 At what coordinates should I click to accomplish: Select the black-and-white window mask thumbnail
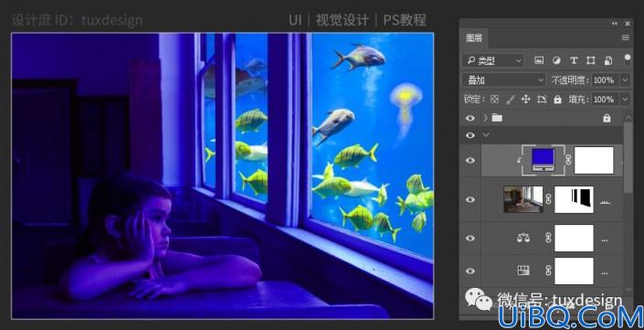point(575,199)
